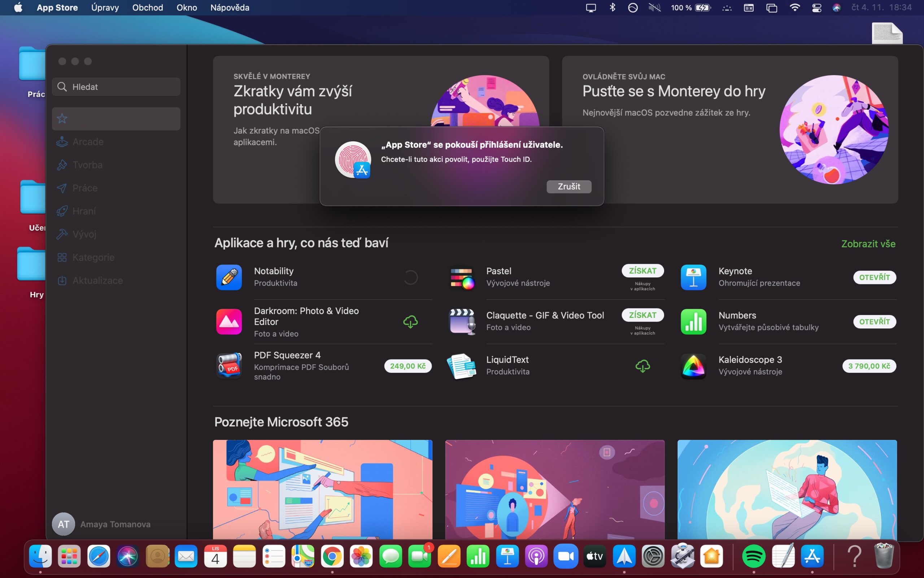Screen dimensions: 924x578
Task: Get Pastel with the ZÍSKAT button
Action: (x=642, y=271)
